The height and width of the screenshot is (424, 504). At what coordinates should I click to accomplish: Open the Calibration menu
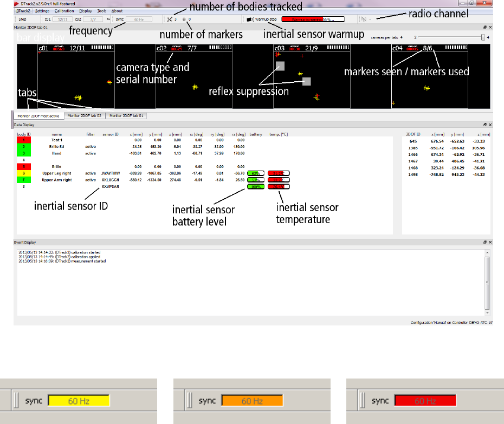[64, 11]
